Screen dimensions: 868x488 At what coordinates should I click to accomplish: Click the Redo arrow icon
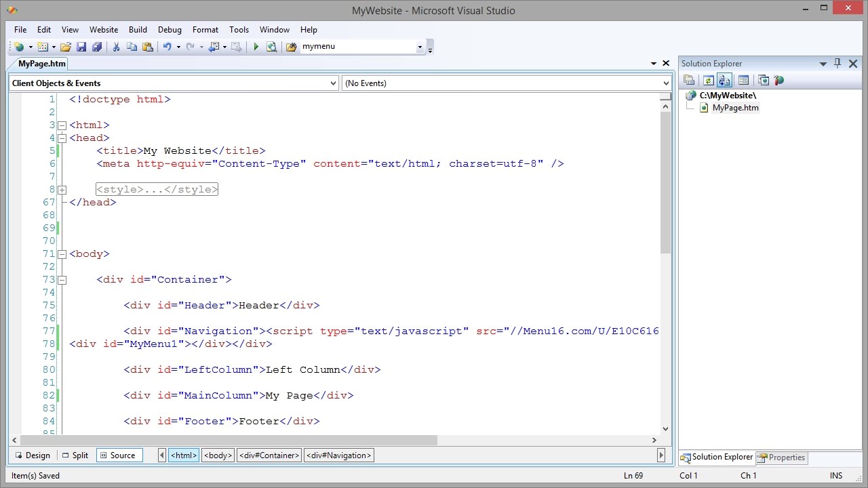[190, 47]
